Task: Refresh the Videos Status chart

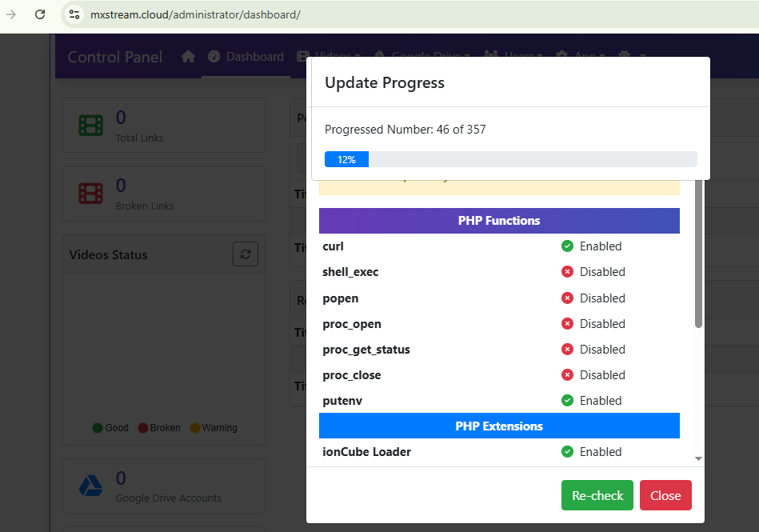Action: point(246,254)
